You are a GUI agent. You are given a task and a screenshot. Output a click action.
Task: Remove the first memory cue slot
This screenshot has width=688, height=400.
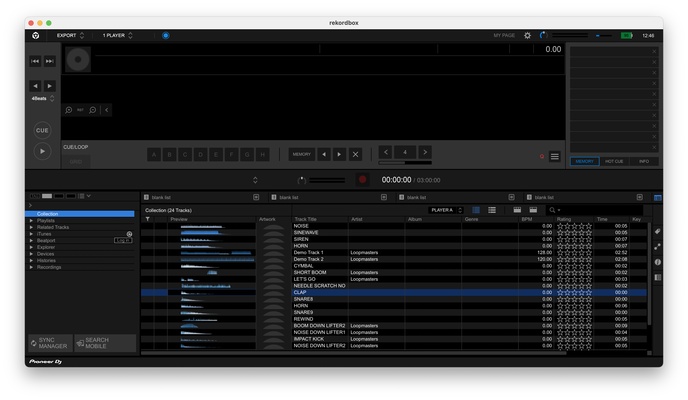point(654,52)
